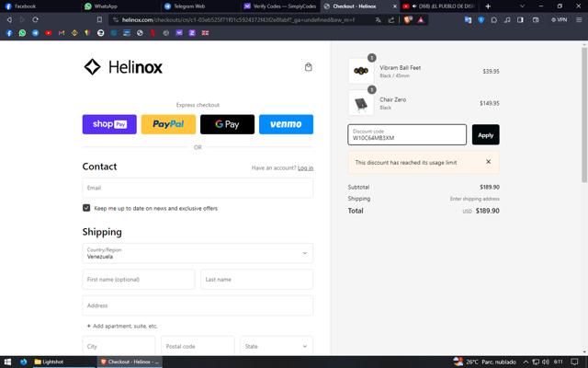Click the Vibram Ball Feet product thumbnail
The width and height of the screenshot is (588, 368).
point(361,71)
